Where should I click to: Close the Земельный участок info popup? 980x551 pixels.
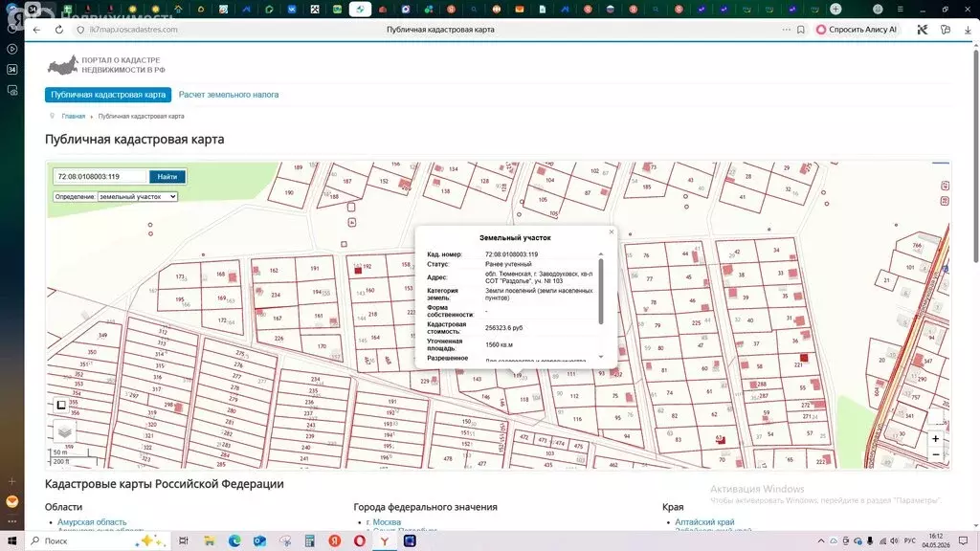612,231
